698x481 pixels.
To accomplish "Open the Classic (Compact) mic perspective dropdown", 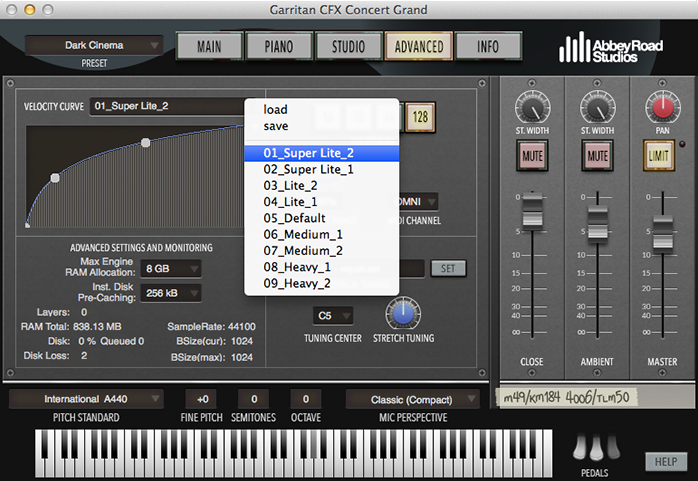I will 413,400.
